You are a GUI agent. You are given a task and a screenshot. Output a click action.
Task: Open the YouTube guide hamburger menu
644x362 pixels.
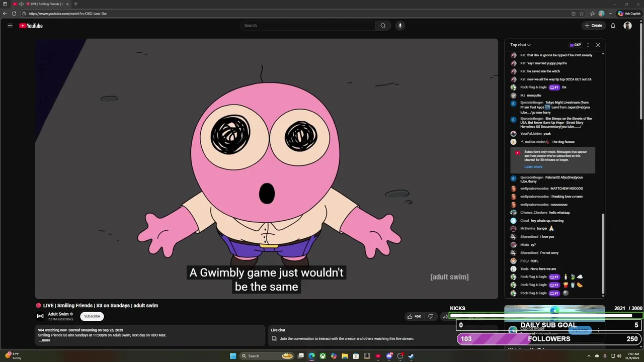click(10, 26)
